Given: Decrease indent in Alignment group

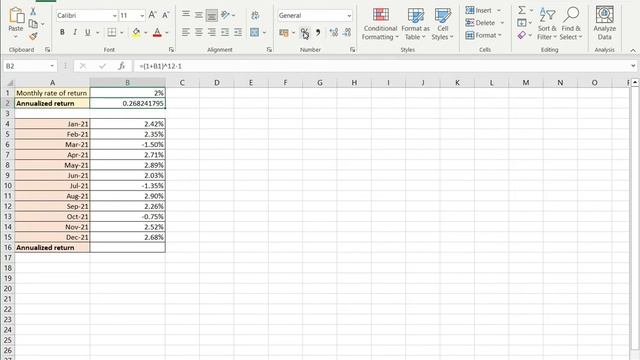Looking at the screenshot, I should (x=225, y=32).
